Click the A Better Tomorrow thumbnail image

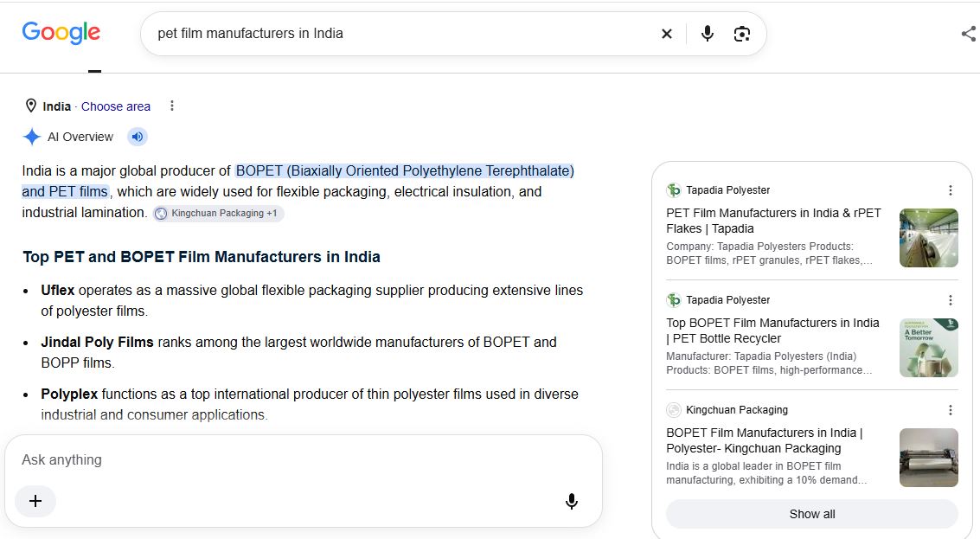click(929, 348)
